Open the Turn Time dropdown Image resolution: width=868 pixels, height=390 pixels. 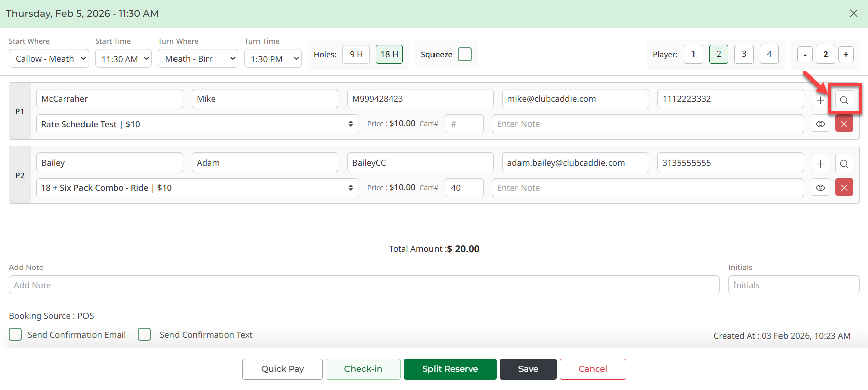(x=273, y=59)
